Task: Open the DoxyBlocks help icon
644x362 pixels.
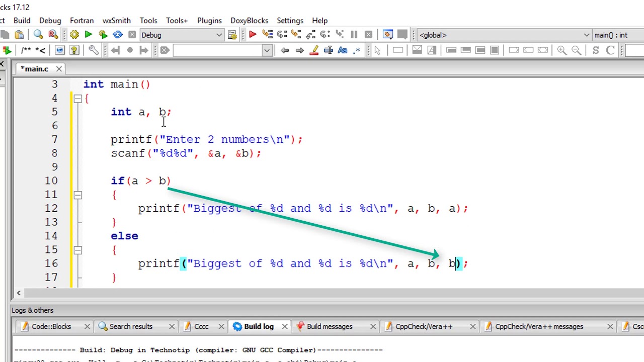Action: [x=74, y=50]
